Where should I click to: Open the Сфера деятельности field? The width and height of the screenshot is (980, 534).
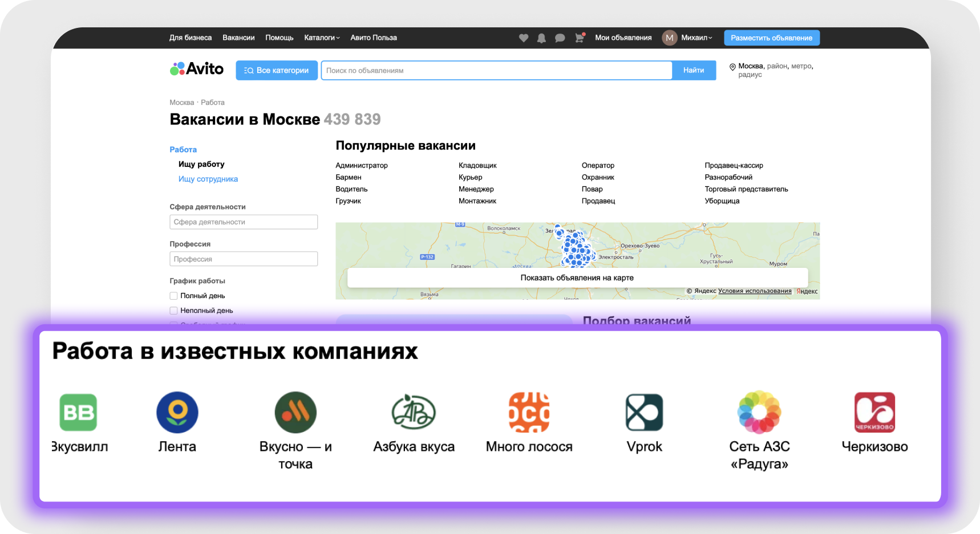click(x=244, y=222)
